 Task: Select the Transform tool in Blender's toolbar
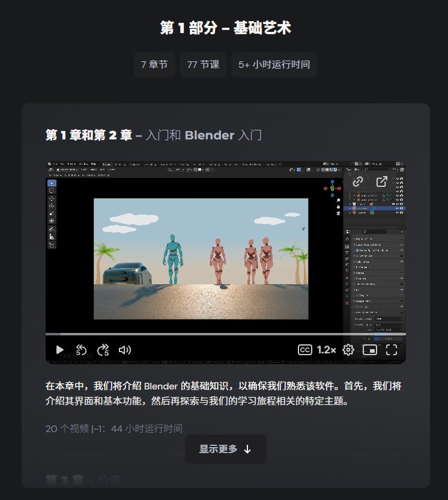pos(52,221)
